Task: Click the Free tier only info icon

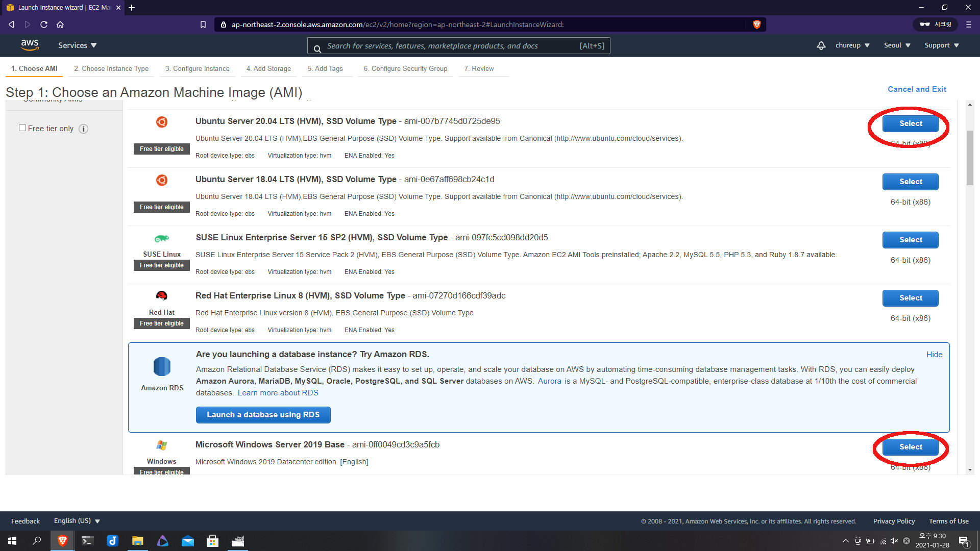Action: point(84,129)
